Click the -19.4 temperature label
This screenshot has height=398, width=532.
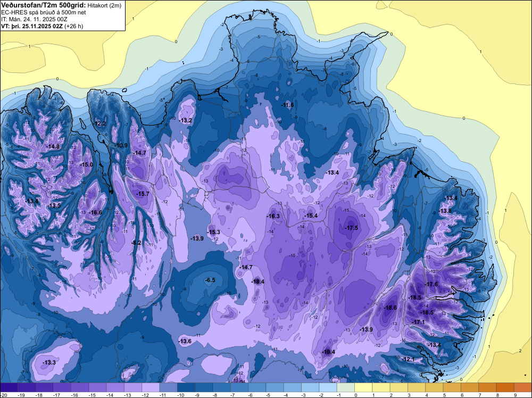[x=328, y=352]
